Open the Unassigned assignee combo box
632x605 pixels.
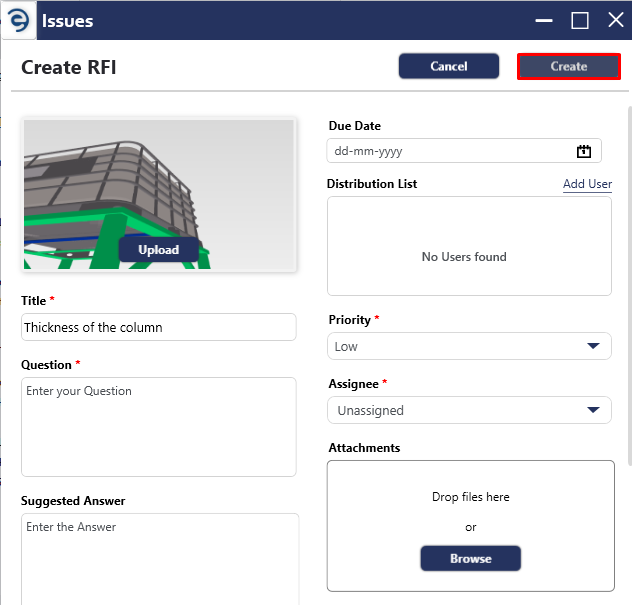pos(469,410)
